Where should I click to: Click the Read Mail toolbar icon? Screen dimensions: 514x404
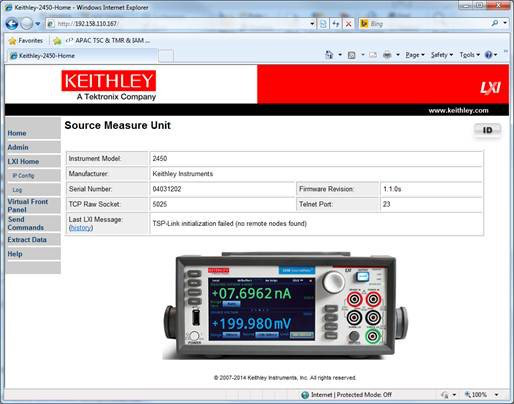coord(373,55)
